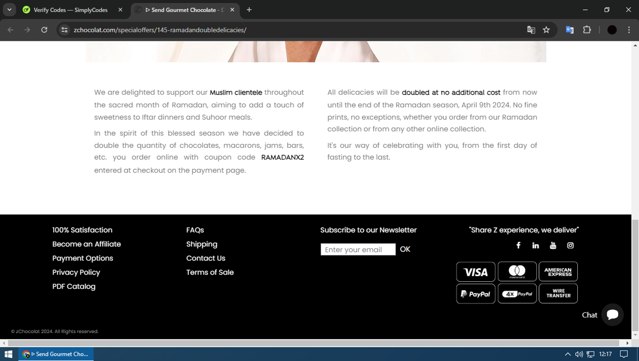The image size is (639, 361).
Task: Close the Send Gourmet Chocolate tab
Action: pos(232,10)
